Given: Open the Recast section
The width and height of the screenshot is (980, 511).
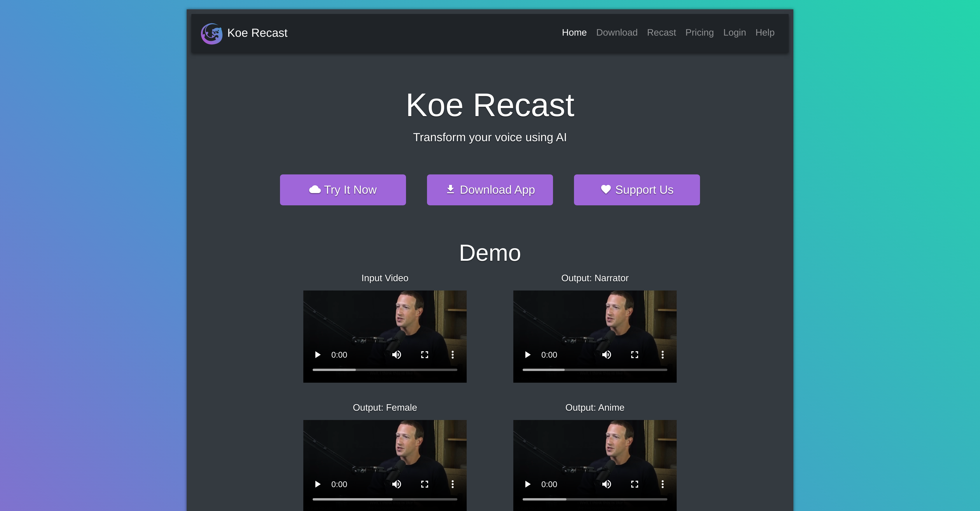Looking at the screenshot, I should [661, 32].
